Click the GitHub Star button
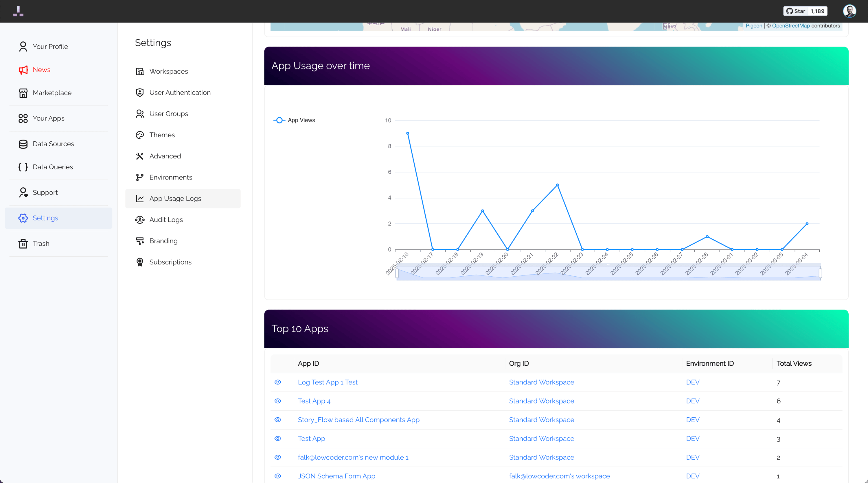The image size is (868, 483). (x=796, y=11)
